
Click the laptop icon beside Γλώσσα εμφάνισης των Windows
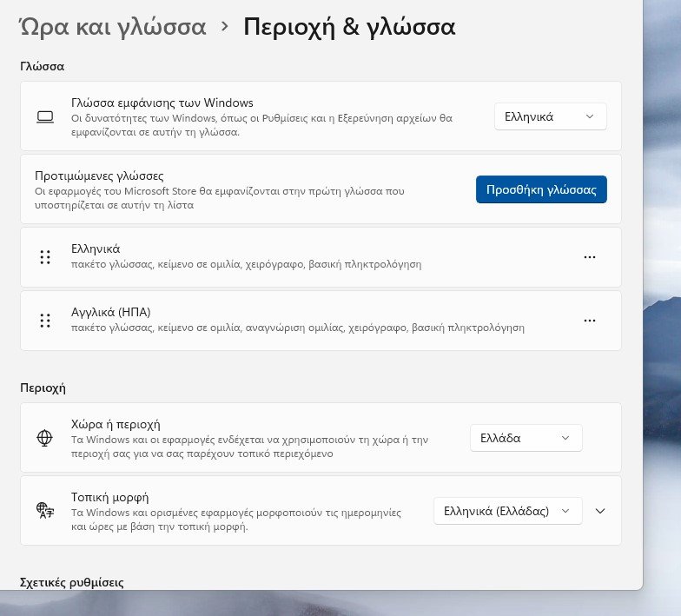[45, 116]
